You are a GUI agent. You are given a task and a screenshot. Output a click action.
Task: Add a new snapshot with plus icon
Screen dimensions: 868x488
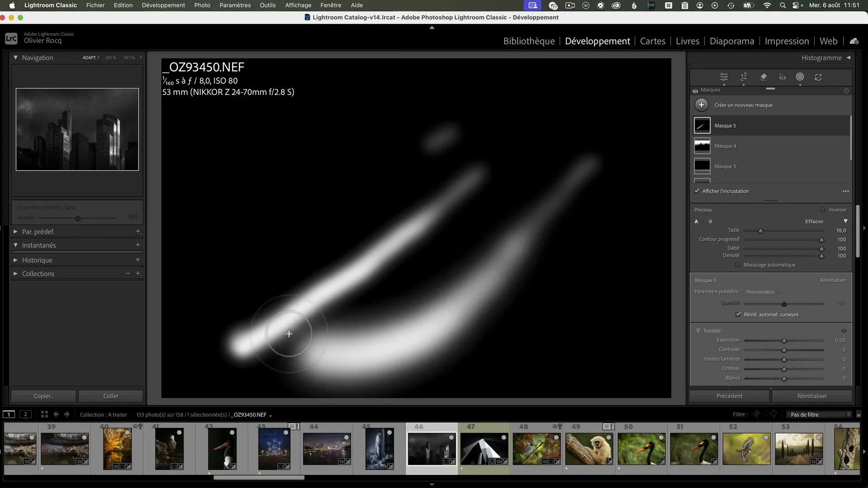[138, 245]
